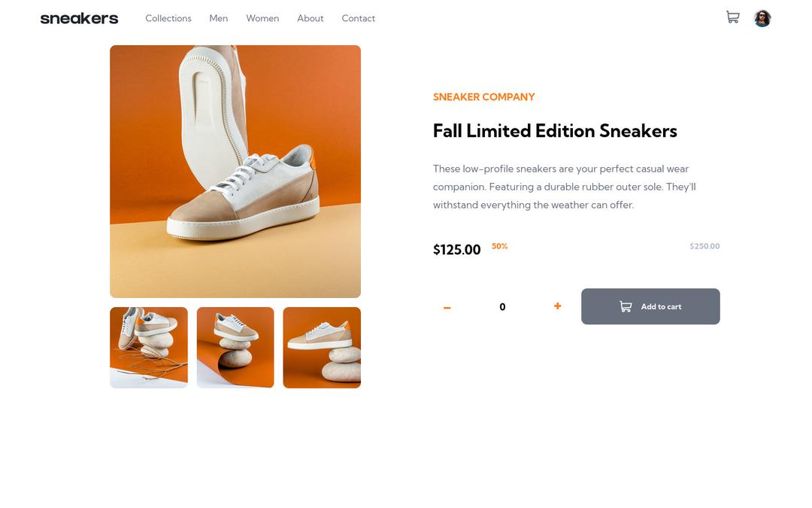This screenshot has height=508, width=812.
Task: Click the 50% discount badge
Action: (x=500, y=246)
